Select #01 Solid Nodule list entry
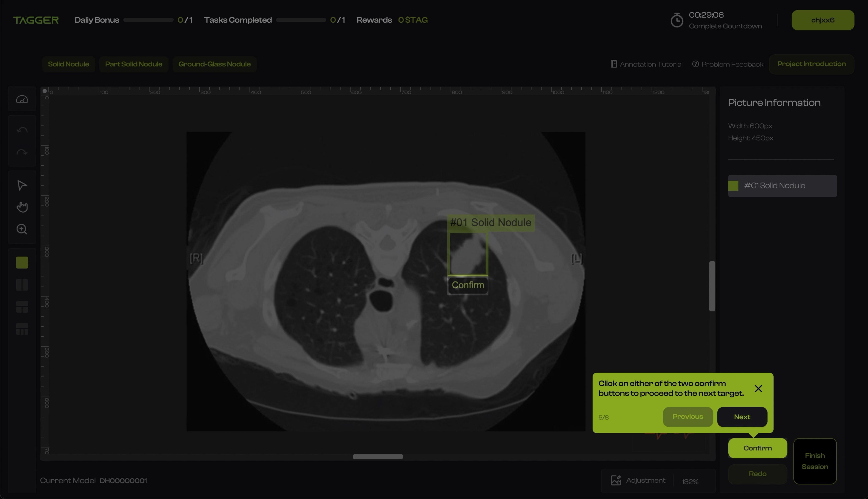The width and height of the screenshot is (868, 499). click(782, 186)
